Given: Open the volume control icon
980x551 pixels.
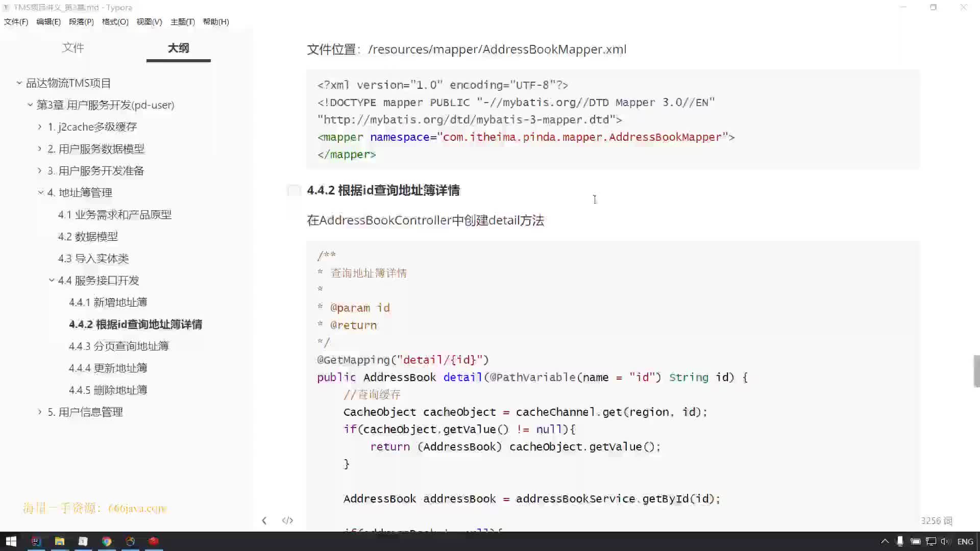Looking at the screenshot, I should (946, 541).
